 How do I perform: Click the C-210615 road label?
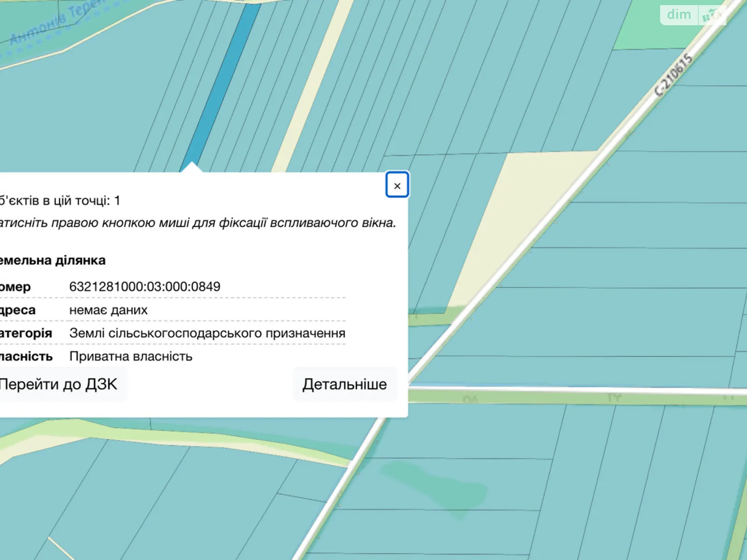[673, 76]
